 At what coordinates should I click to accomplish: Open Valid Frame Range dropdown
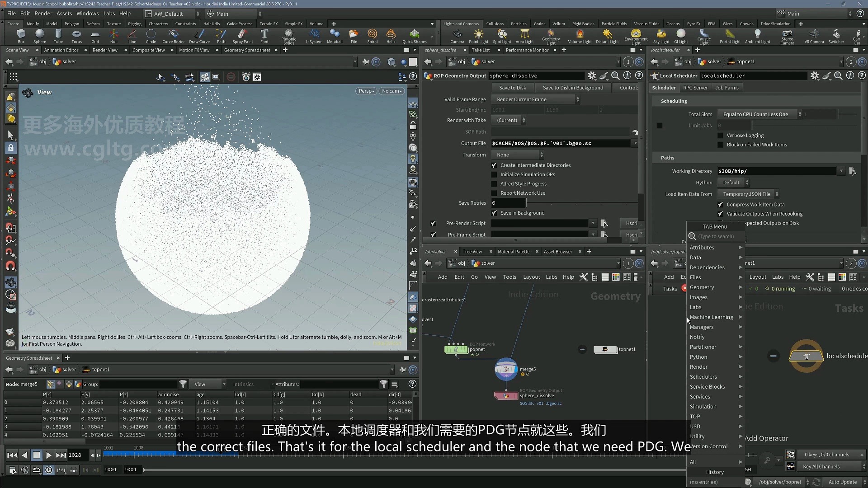pyautogui.click(x=536, y=99)
